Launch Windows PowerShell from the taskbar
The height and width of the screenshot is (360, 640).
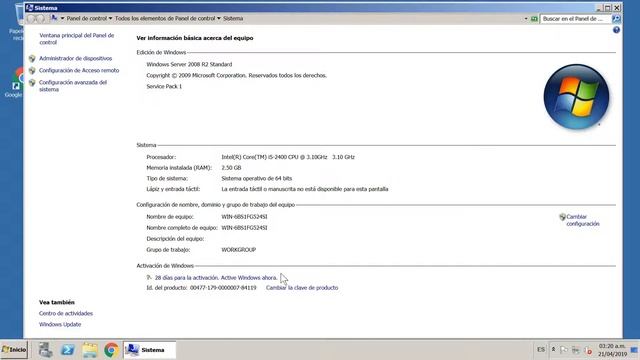[x=68, y=350]
